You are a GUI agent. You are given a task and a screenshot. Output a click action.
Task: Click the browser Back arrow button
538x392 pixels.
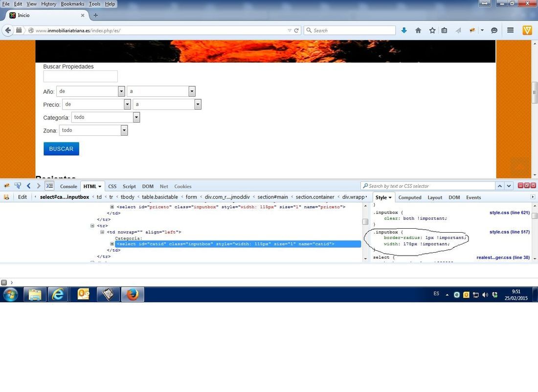8,30
